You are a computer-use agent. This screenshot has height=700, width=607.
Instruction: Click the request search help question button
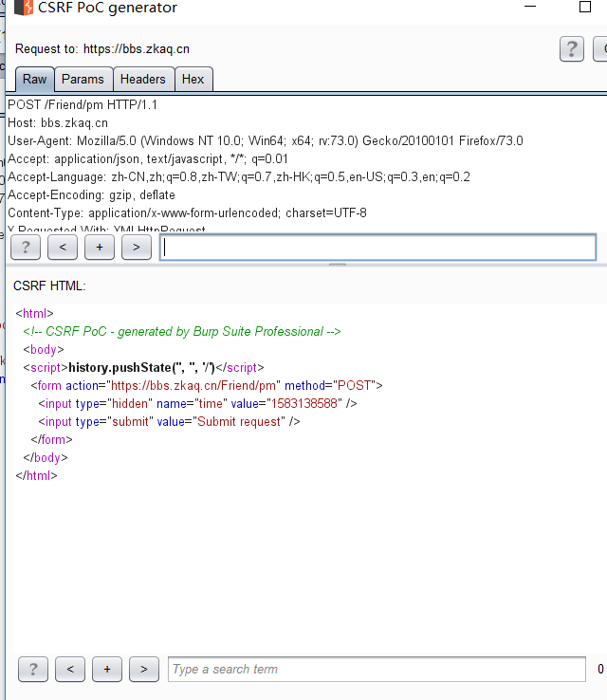26,247
